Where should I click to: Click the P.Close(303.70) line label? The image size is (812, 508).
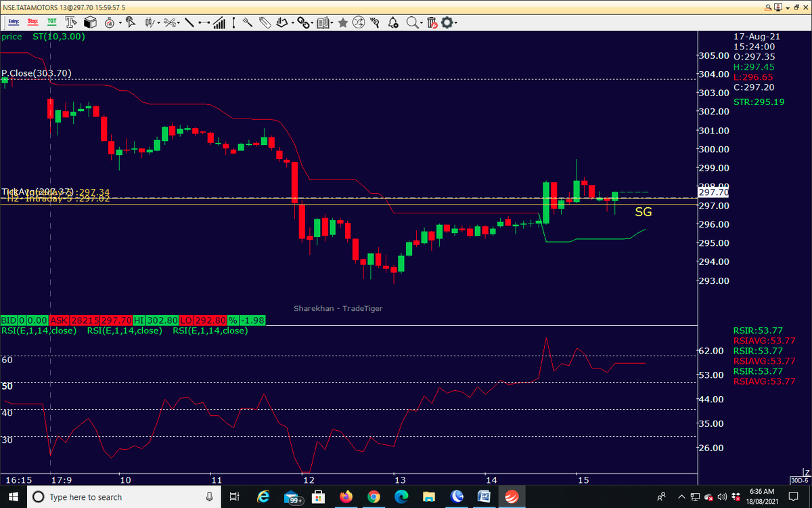click(37, 73)
